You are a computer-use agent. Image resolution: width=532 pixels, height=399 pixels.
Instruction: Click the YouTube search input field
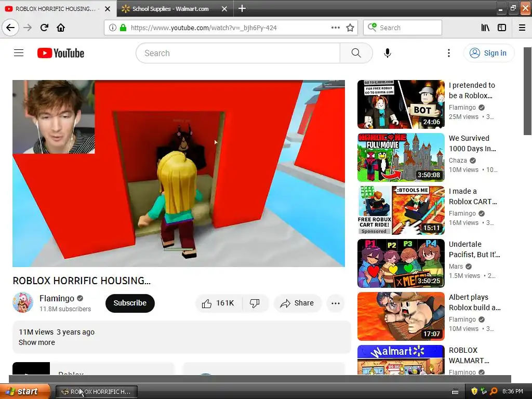tap(237, 53)
